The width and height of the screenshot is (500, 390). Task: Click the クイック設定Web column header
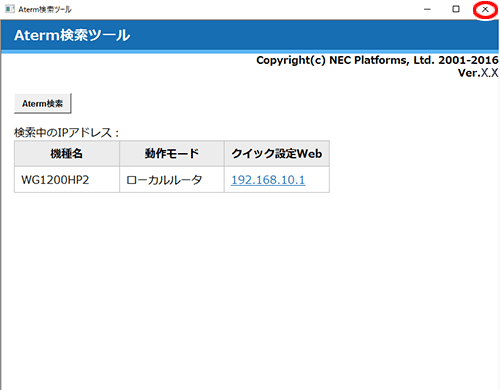(x=277, y=153)
